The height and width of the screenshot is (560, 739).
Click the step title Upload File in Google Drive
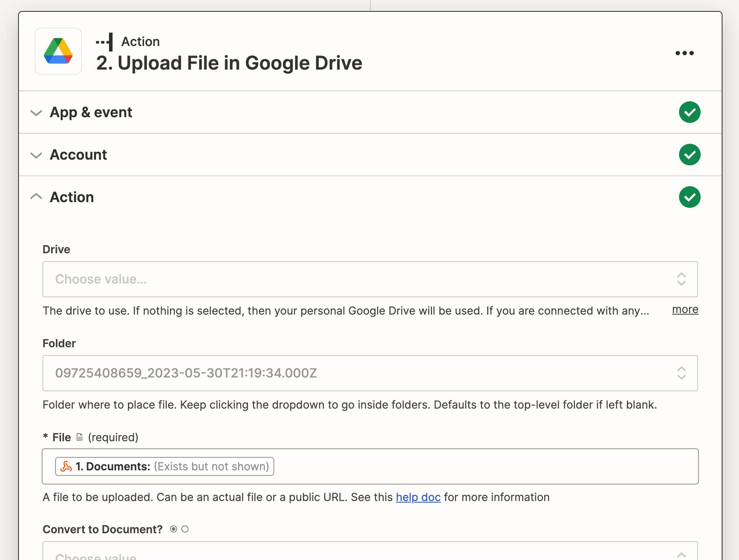click(229, 63)
